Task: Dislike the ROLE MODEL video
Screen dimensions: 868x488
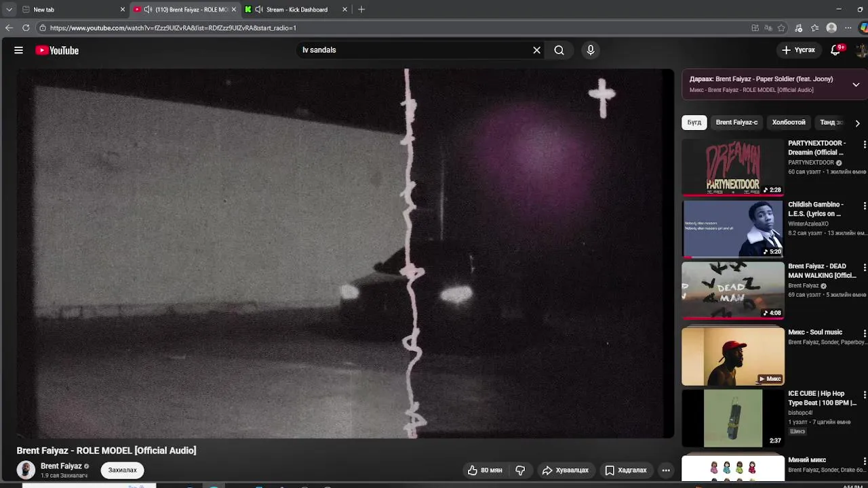Action: coord(520,470)
